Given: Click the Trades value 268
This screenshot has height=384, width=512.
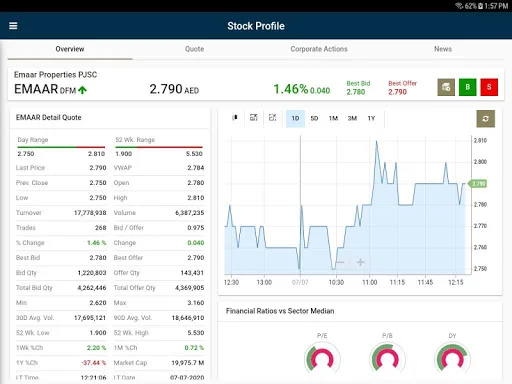Looking at the screenshot, I should 100,228.
